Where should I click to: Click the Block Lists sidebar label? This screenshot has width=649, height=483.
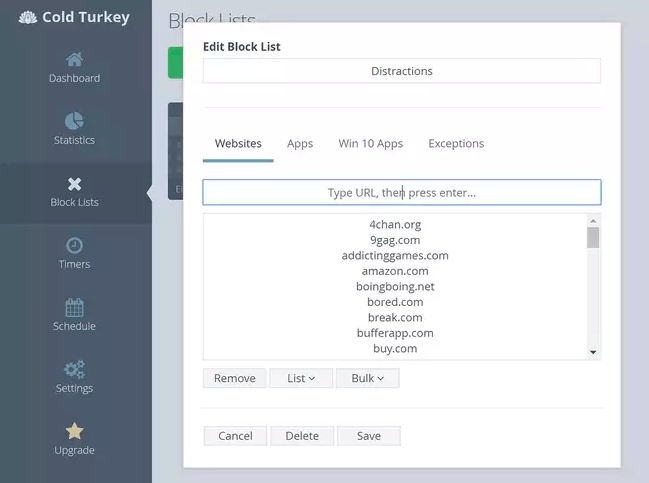[75, 202]
